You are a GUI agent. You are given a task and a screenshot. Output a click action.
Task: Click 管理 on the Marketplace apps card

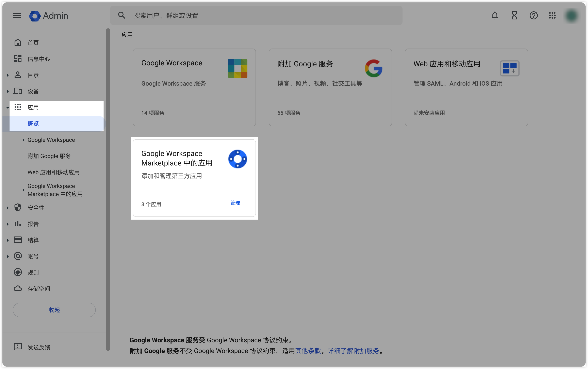tap(235, 203)
